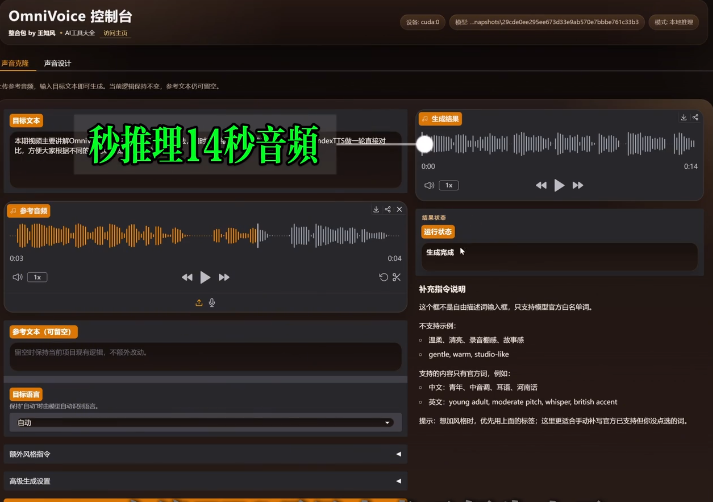Click the mode badge at top right
Image resolution: width=713 pixels, height=502 pixels.
click(x=673, y=22)
